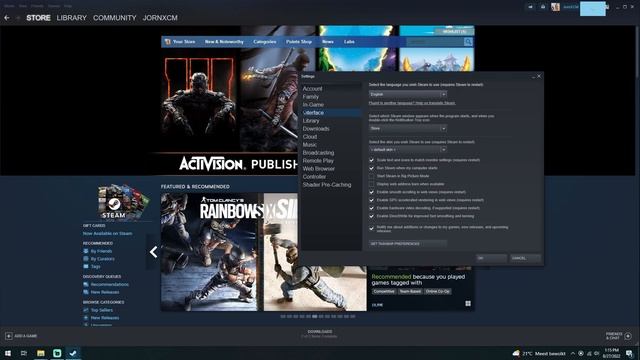Go to the previous featured game arrow
The width and height of the screenshot is (640, 360).
coord(153,252)
